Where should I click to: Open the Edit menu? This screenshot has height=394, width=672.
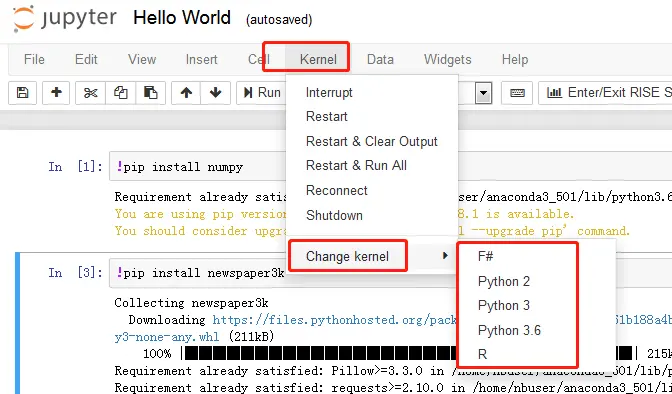[86, 59]
